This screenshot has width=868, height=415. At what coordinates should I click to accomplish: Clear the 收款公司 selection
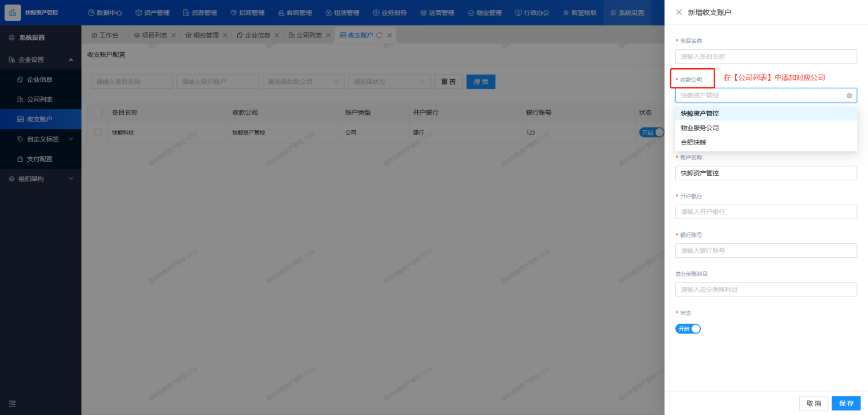point(849,95)
